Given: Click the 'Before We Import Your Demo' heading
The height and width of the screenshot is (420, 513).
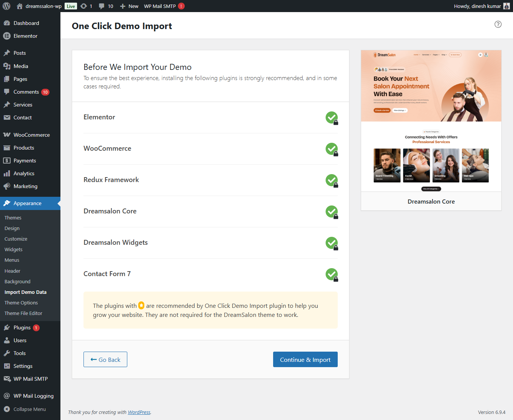Looking at the screenshot, I should [x=138, y=67].
